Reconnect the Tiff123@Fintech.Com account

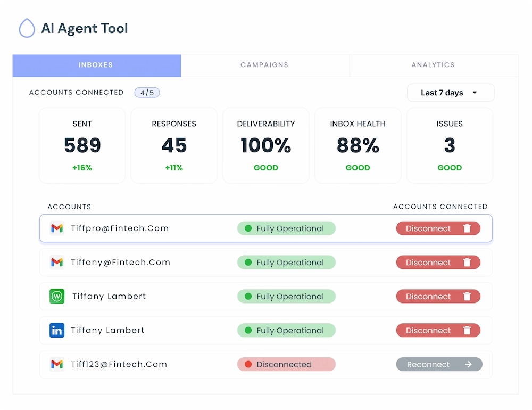click(439, 364)
